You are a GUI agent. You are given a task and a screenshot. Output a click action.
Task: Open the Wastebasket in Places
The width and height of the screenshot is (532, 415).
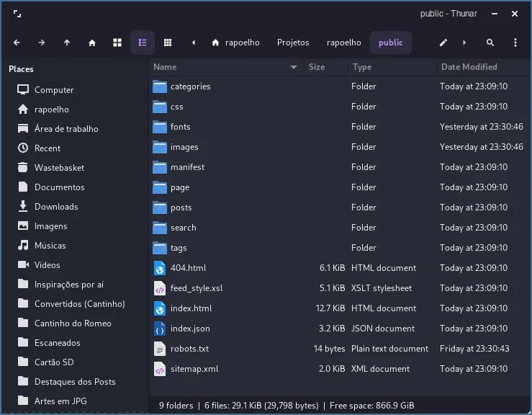pos(59,168)
